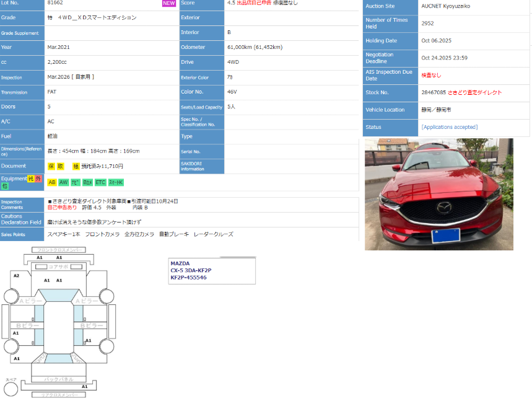This screenshot has width=532, height=401.
Task: Open the red Mazda CX-5 photo
Action: [x=438, y=195]
